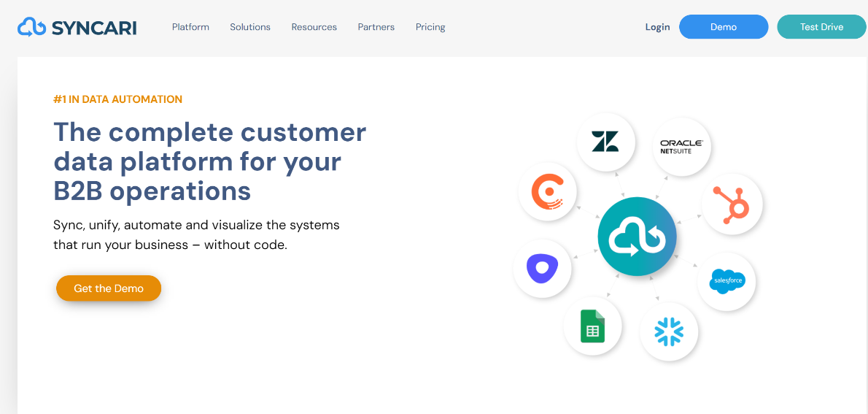This screenshot has width=868, height=414.
Task: Open the Solutions menu
Action: pyautogui.click(x=250, y=27)
